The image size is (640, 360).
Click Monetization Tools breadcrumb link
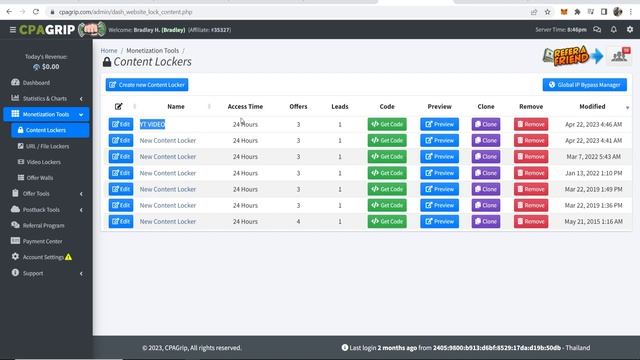(x=153, y=51)
